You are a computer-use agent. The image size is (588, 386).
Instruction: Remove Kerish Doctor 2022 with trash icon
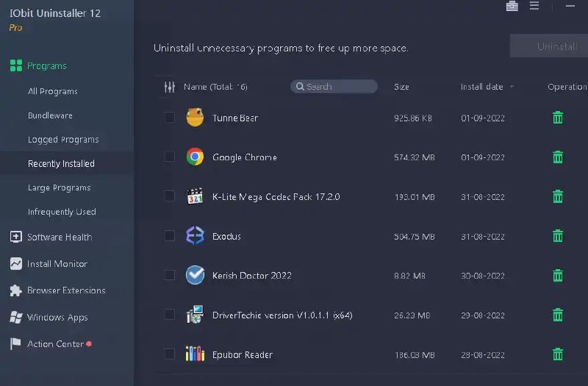click(558, 275)
